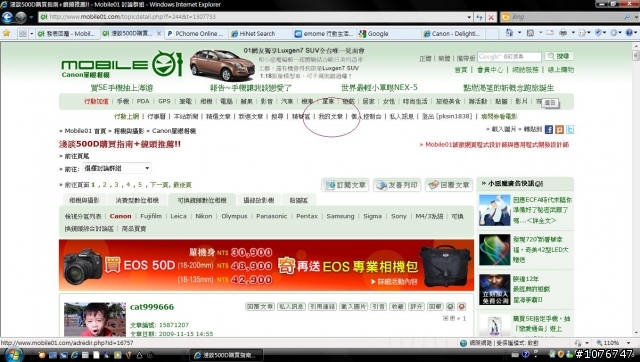Close the current 500D topic tab
Image resolution: width=640 pixels, height=362 pixels.
(x=159, y=34)
